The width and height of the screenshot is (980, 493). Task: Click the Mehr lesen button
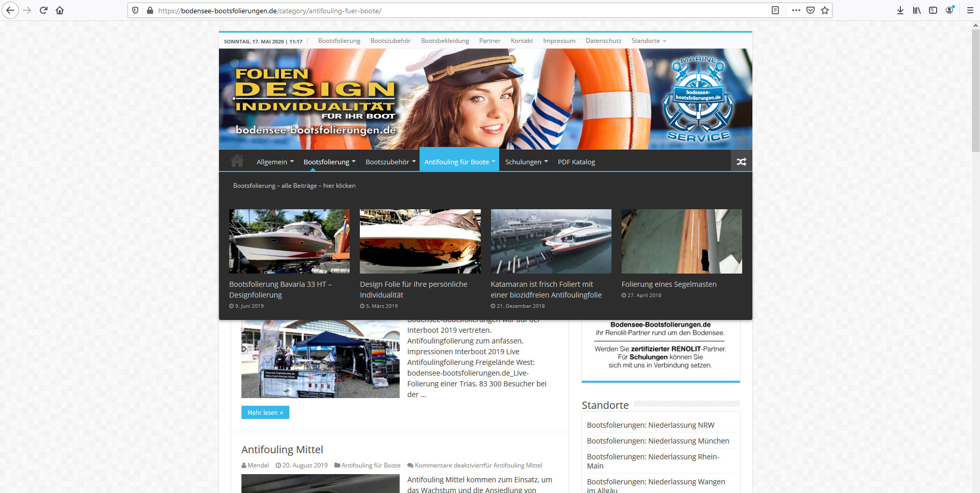tap(265, 412)
